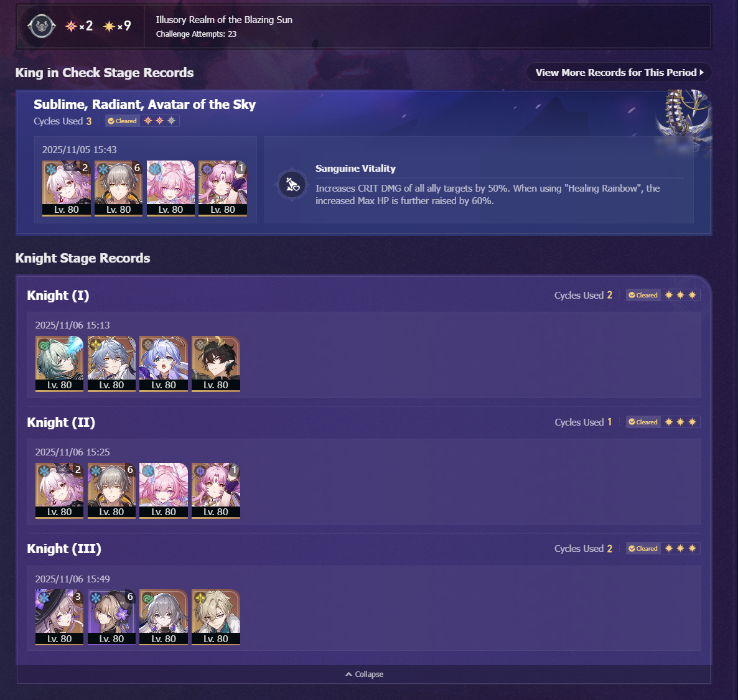Viewport: 738px width, 700px height.
Task: Click the gold star x9 counter icon
Action: (x=109, y=26)
